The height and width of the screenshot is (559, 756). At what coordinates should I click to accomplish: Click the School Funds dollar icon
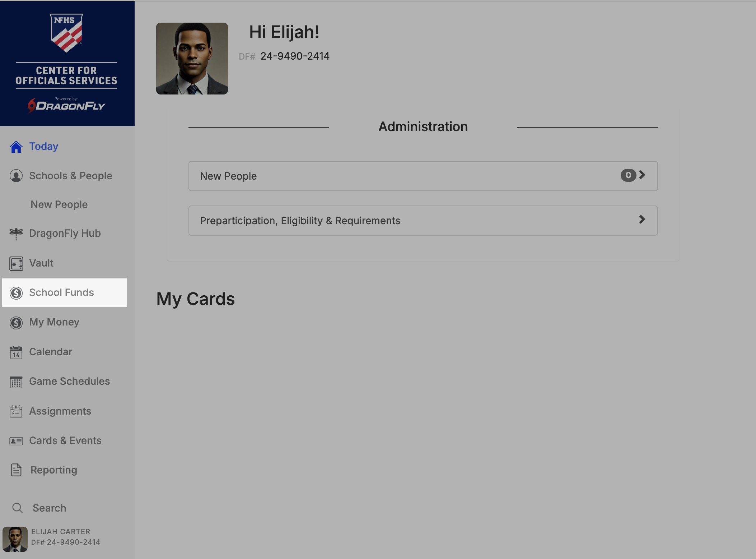tap(16, 293)
